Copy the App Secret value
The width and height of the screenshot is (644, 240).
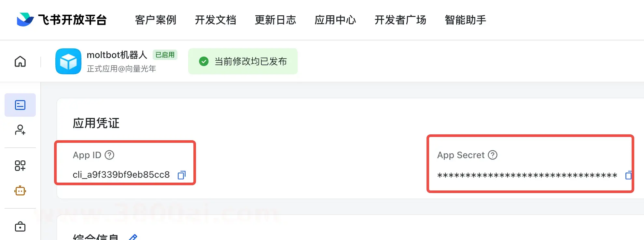point(628,175)
